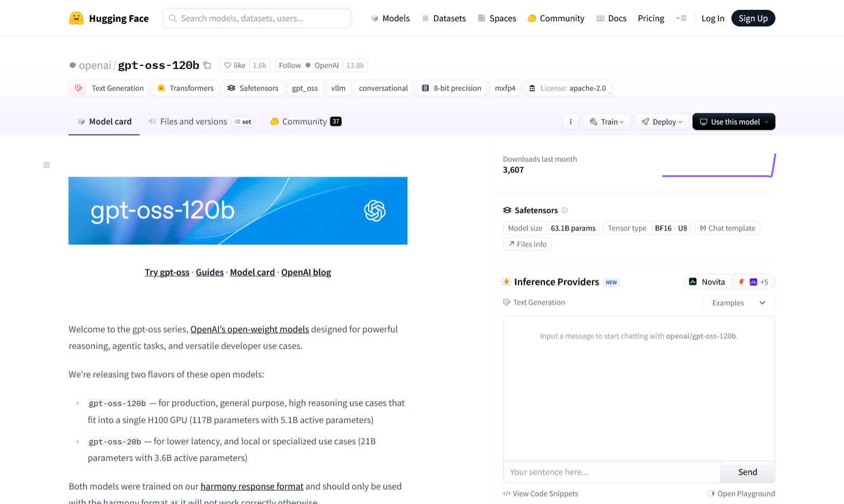Open the Community tab with 37 discussions

click(x=306, y=121)
